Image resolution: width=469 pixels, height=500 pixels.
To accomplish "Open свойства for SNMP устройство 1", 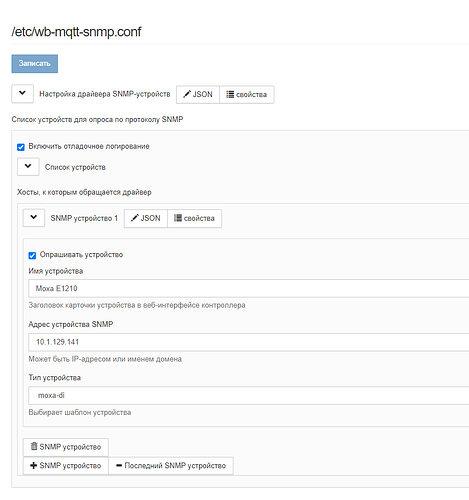I will point(194,218).
